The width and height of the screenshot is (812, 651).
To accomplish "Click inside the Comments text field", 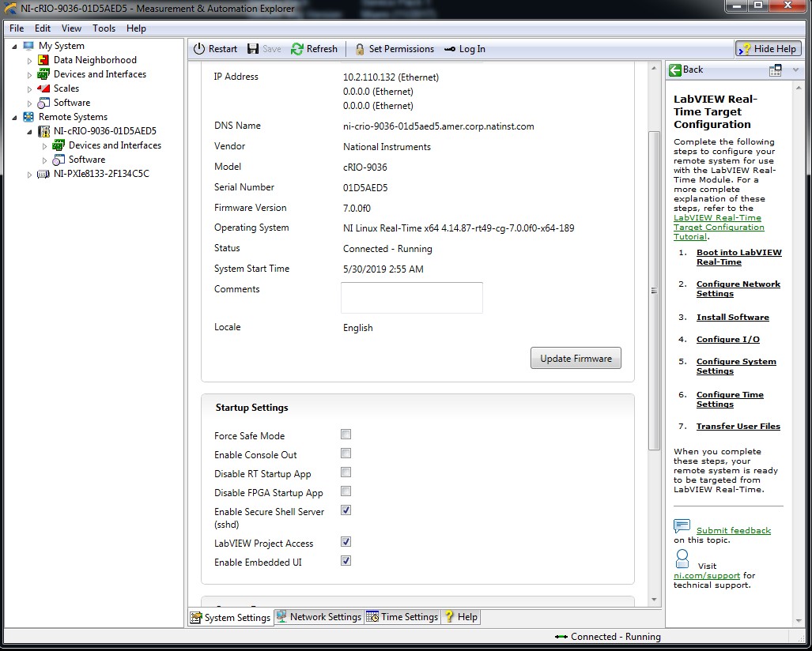I will (411, 298).
